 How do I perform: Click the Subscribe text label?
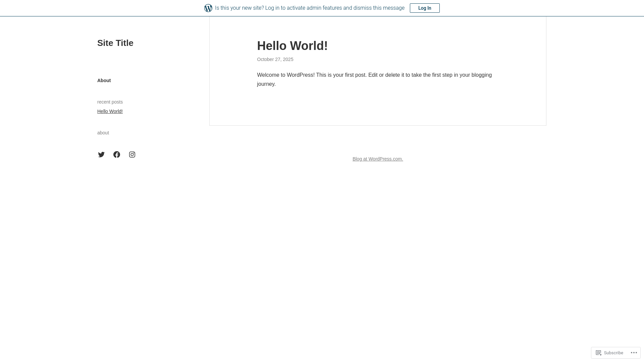tap(613, 353)
